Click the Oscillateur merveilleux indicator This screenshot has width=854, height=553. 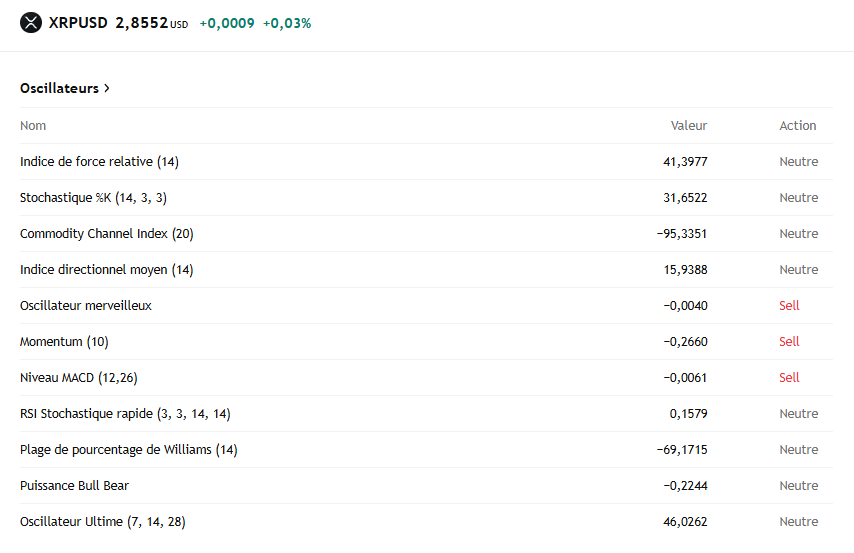click(86, 305)
